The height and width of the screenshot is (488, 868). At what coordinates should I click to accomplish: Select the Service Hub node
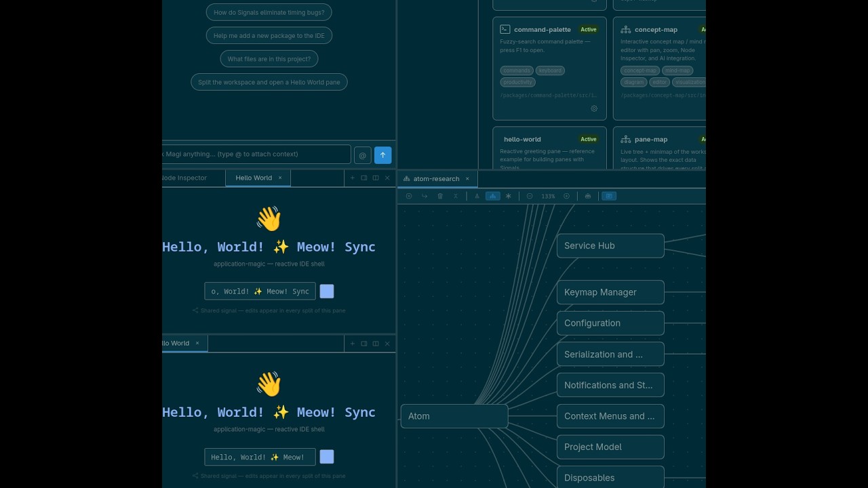pyautogui.click(x=610, y=246)
